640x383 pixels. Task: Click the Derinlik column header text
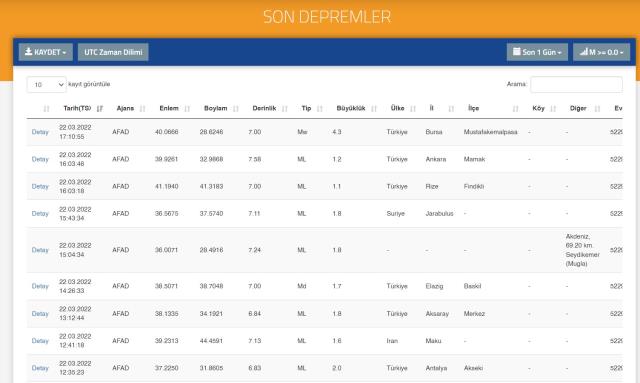(x=264, y=108)
